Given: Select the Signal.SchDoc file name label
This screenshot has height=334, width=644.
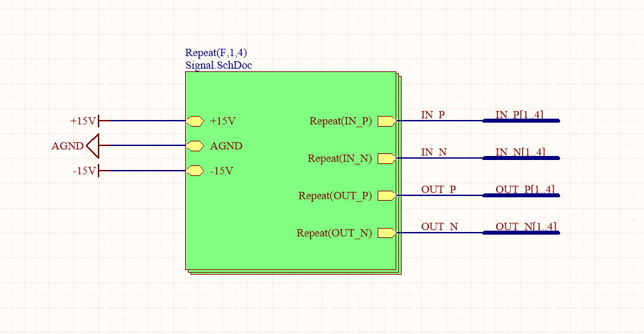Looking at the screenshot, I should tap(218, 65).
